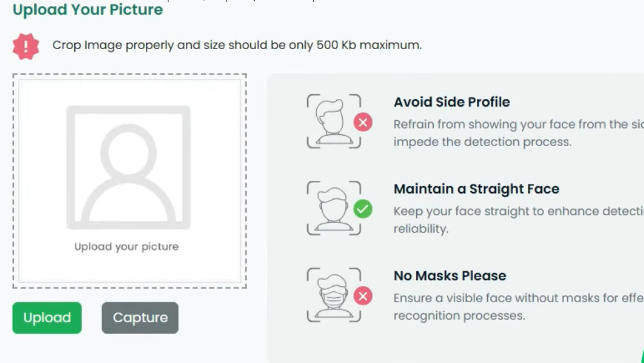Click the green Upload button
Screen dimensions: 644x363
47,318
